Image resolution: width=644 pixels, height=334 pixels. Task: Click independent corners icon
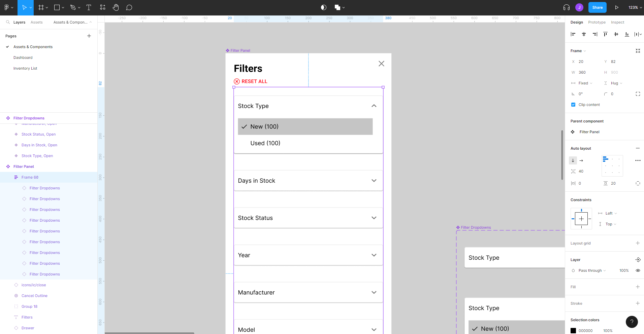[638, 94]
